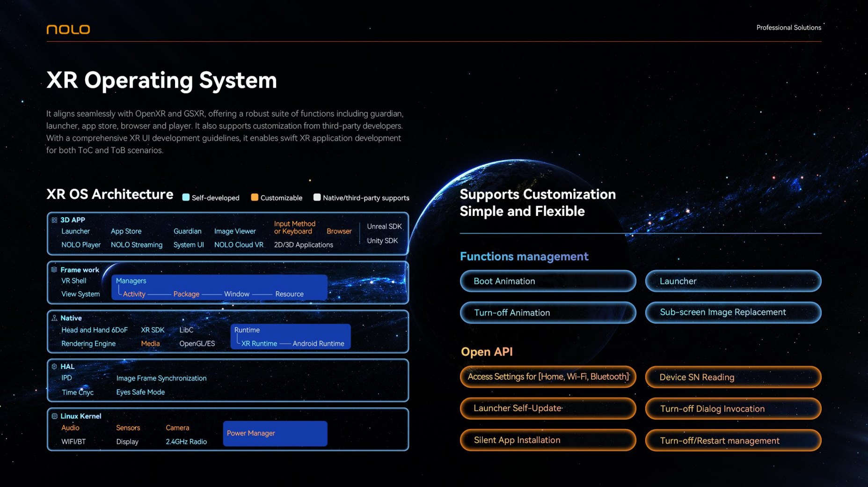Click System UI text
The width and height of the screenshot is (868, 487).
click(189, 245)
